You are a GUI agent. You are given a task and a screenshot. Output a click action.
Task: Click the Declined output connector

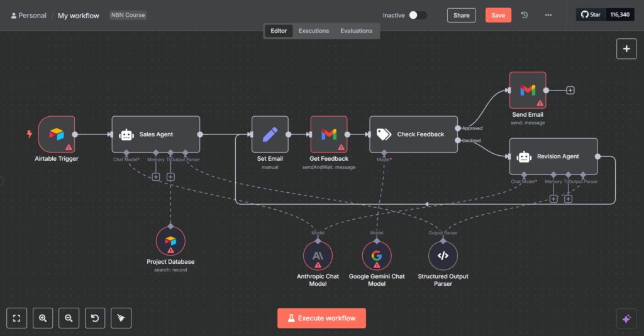tap(458, 140)
